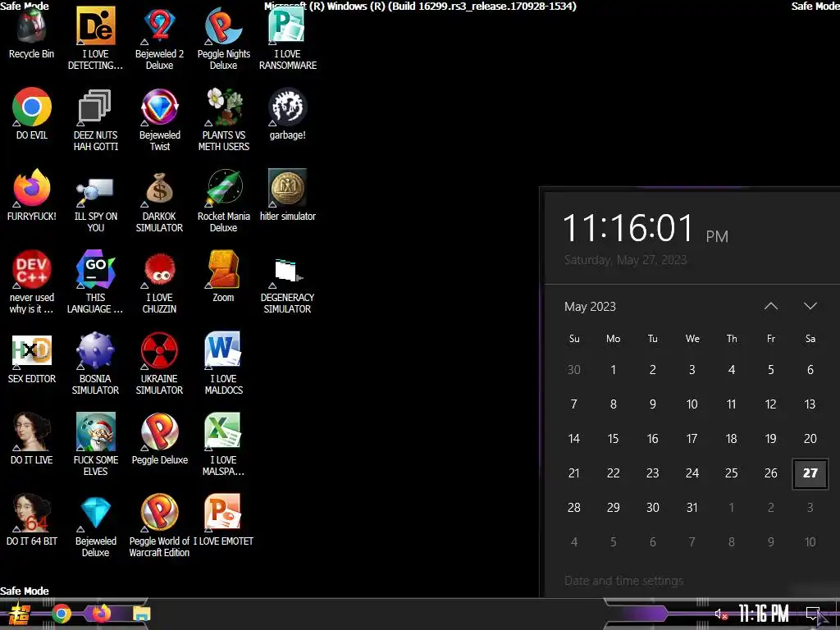The image size is (840, 630).
Task: Click the muted volume tray icon
Action: [721, 614]
